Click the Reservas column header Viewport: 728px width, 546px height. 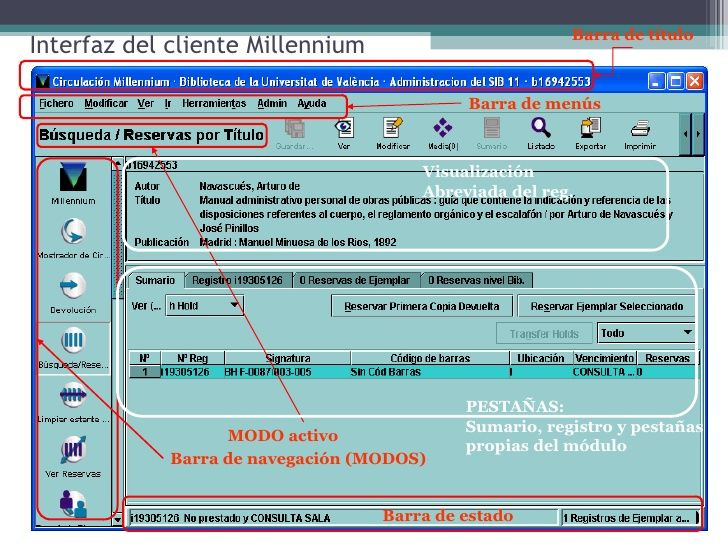click(x=668, y=358)
